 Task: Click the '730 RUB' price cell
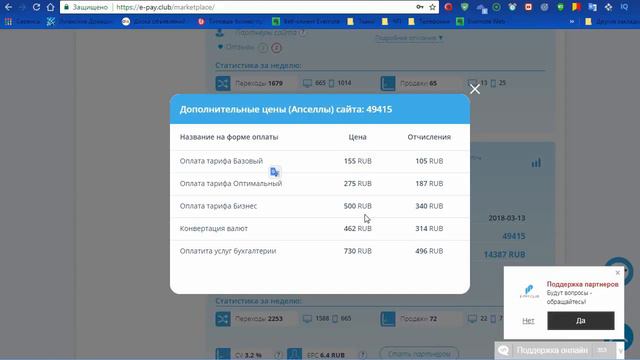(x=358, y=251)
